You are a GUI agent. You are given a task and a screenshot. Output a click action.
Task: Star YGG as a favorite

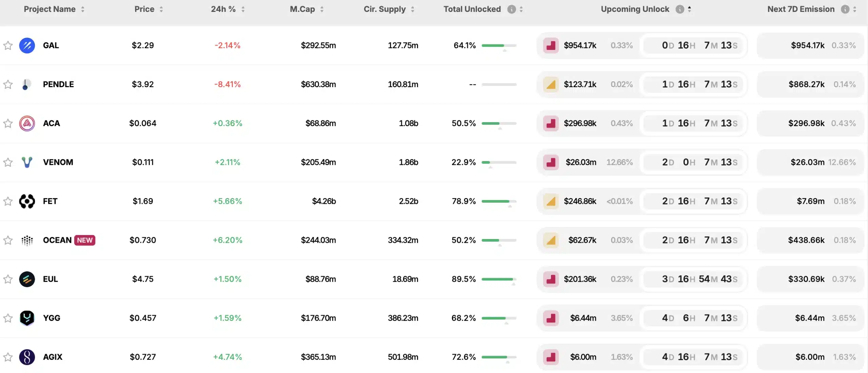tap(8, 318)
